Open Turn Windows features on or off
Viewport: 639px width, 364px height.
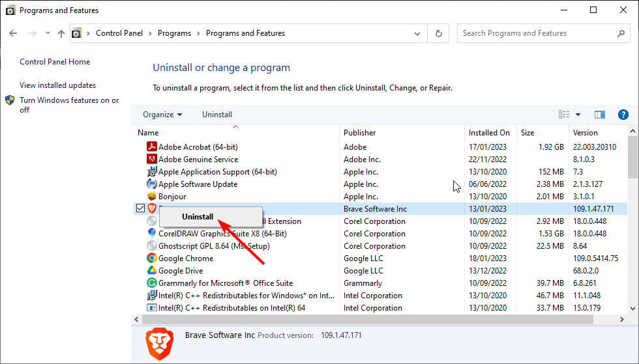(69, 105)
